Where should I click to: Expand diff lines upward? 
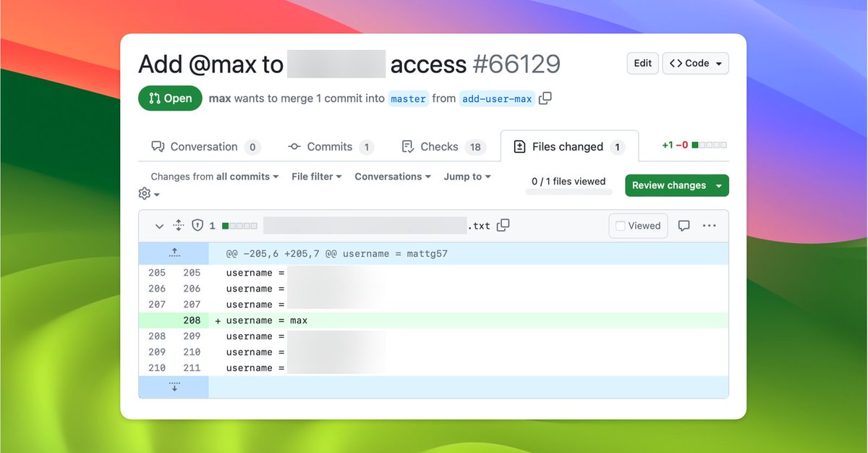point(174,253)
